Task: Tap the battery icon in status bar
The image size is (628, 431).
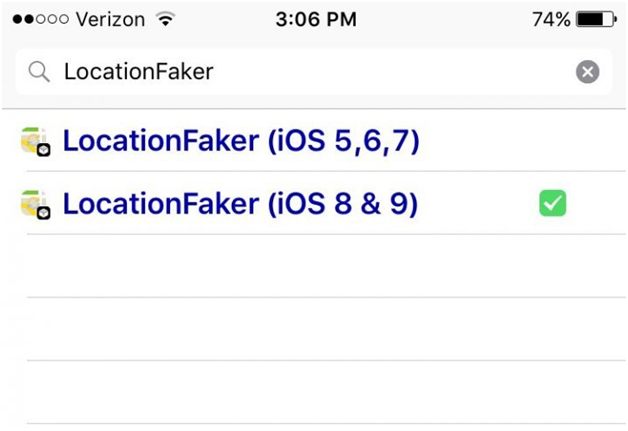Action: pos(596,20)
